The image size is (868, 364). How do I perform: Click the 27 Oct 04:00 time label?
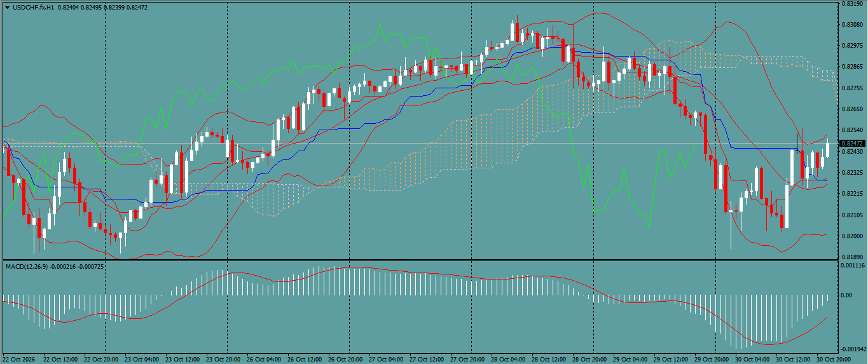pos(386,360)
